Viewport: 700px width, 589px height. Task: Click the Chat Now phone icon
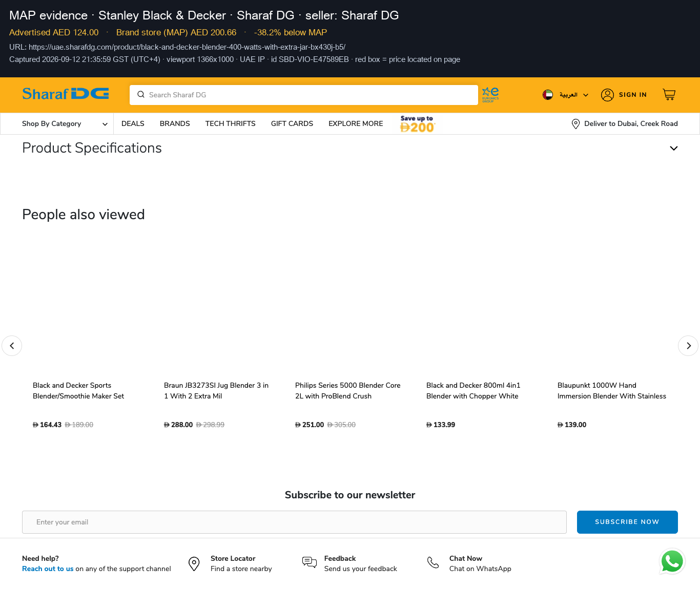433,563
